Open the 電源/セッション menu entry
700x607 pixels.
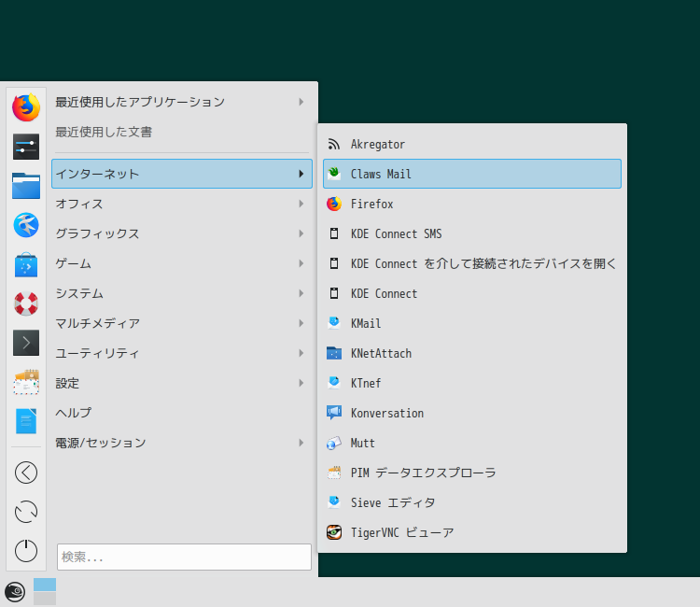point(182,443)
